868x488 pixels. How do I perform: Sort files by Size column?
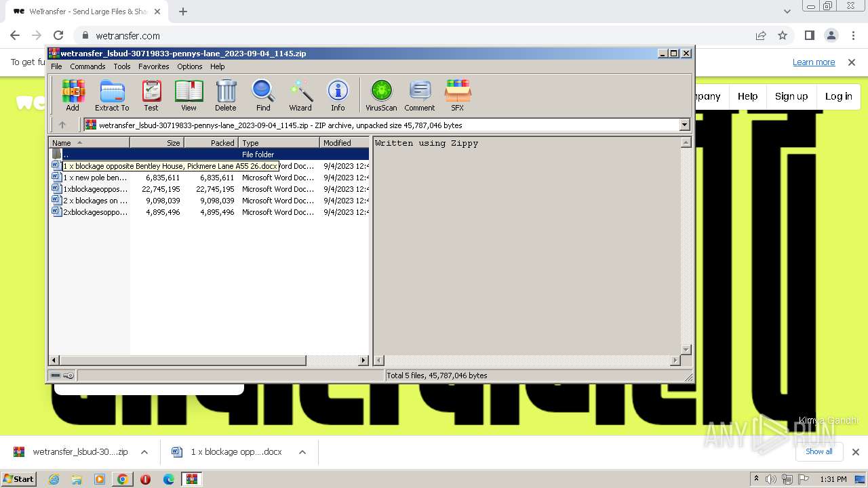tap(157, 143)
